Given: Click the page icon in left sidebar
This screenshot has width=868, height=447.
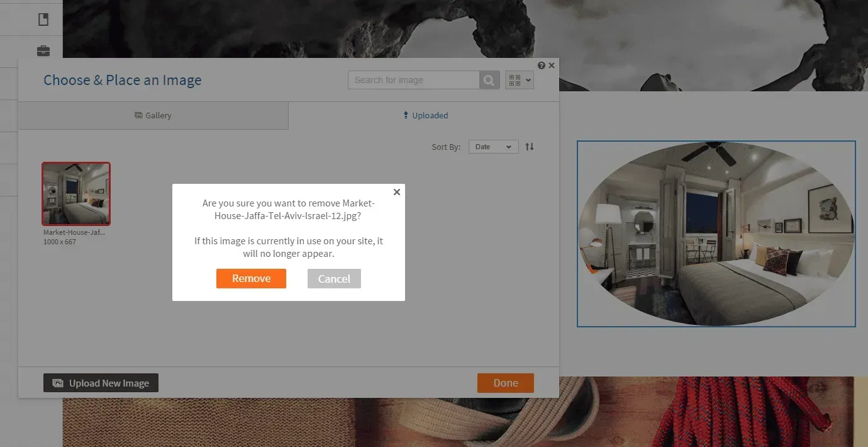Looking at the screenshot, I should (43, 20).
